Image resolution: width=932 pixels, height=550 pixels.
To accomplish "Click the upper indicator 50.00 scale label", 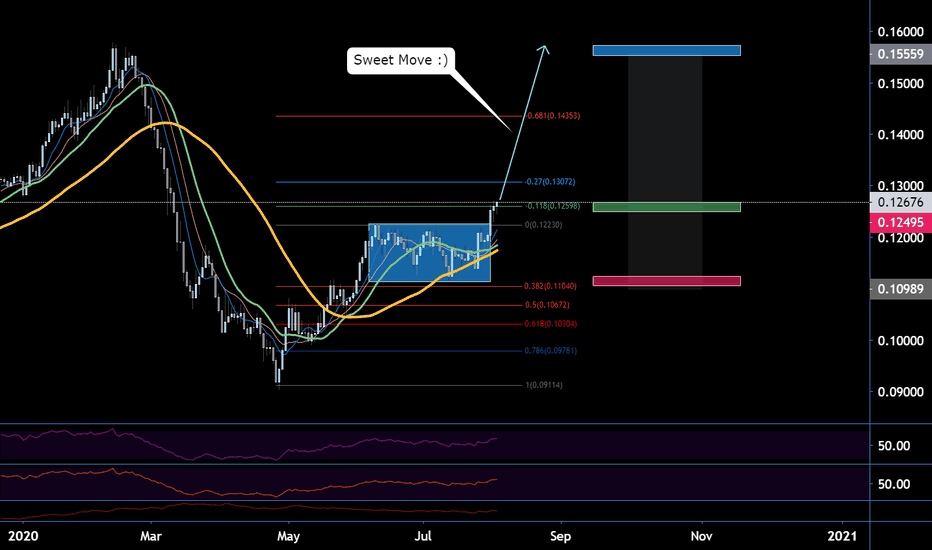I will click(x=894, y=446).
